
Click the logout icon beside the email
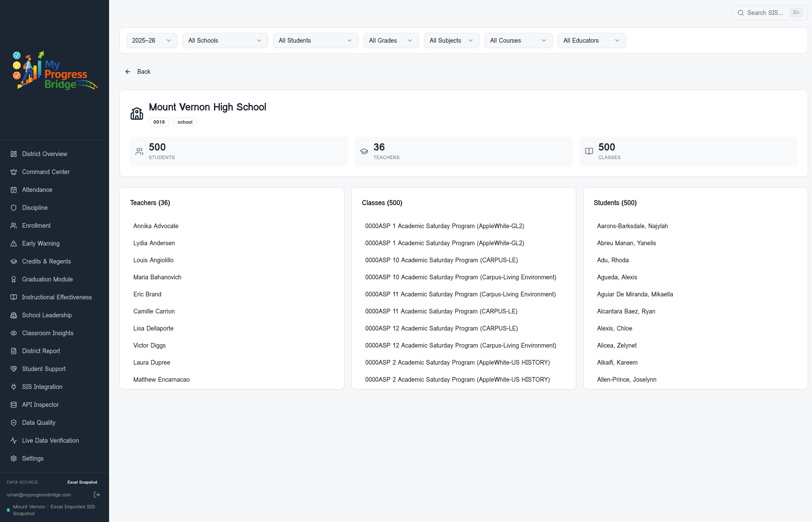[x=97, y=495]
